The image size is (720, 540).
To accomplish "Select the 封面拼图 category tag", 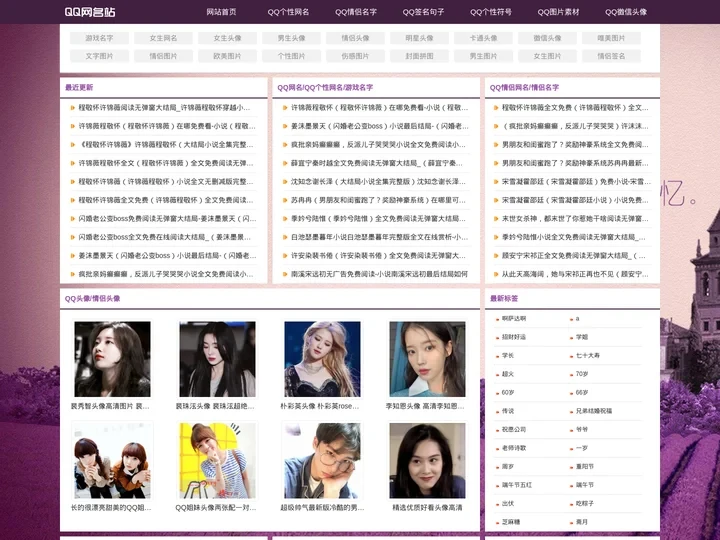I will click(420, 56).
